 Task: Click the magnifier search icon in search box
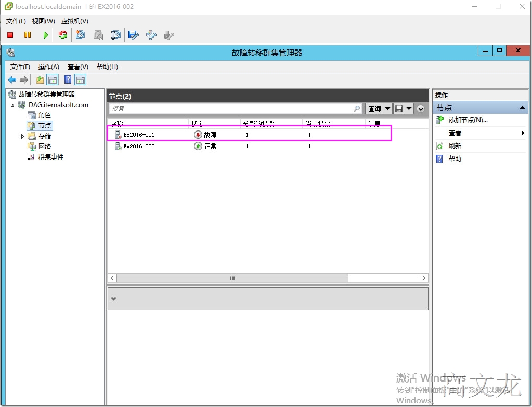coord(357,109)
